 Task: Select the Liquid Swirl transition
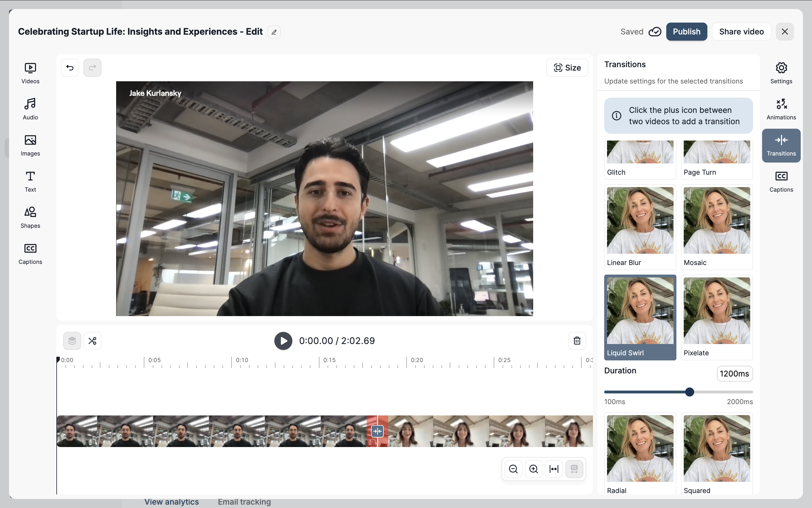pos(640,317)
